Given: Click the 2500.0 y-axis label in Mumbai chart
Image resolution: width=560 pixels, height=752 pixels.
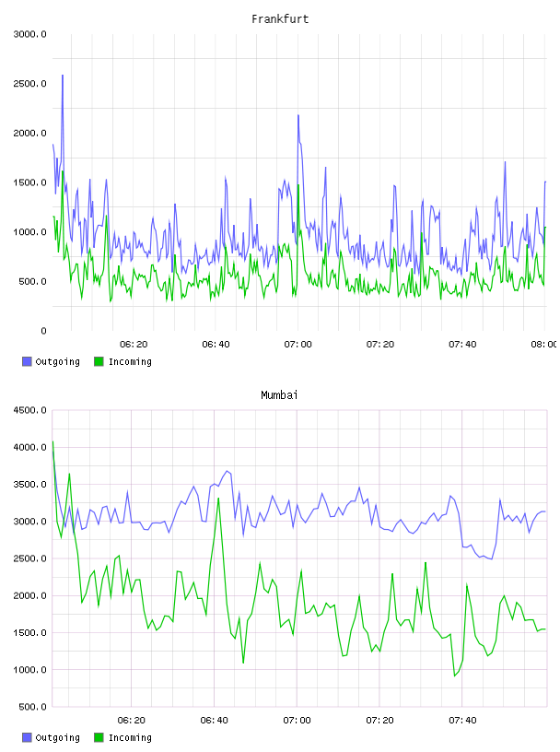Looking at the screenshot, I should pos(30,558).
